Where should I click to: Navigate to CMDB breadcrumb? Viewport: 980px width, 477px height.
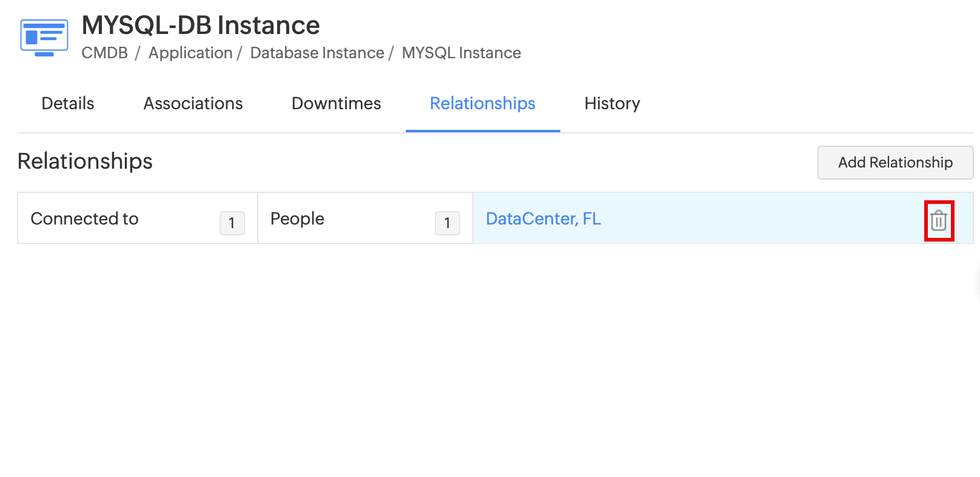(x=104, y=53)
